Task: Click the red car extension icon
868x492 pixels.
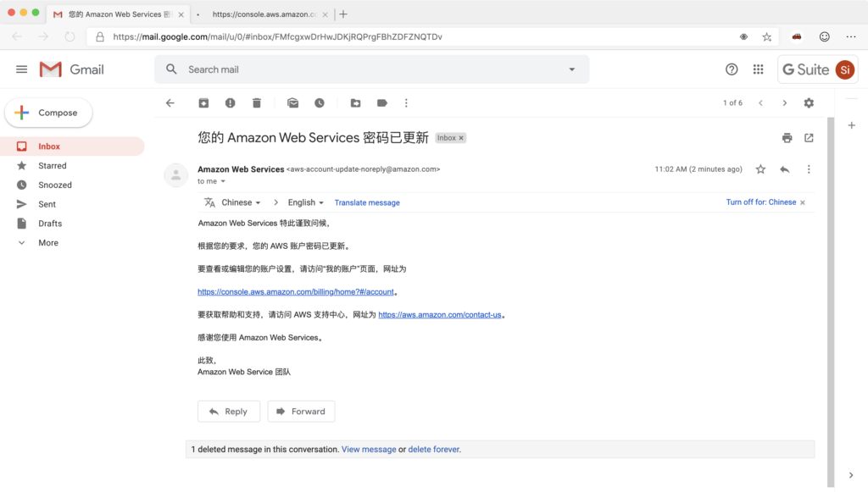Action: tap(797, 37)
